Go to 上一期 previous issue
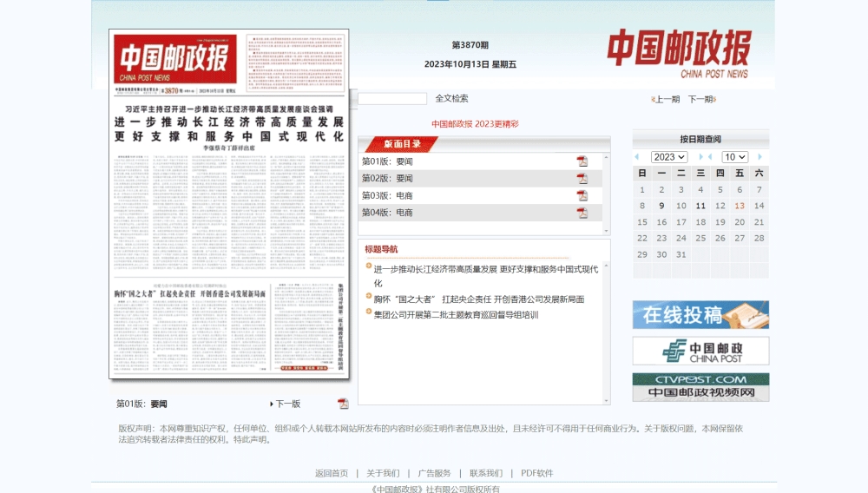868x493 pixels. click(666, 99)
